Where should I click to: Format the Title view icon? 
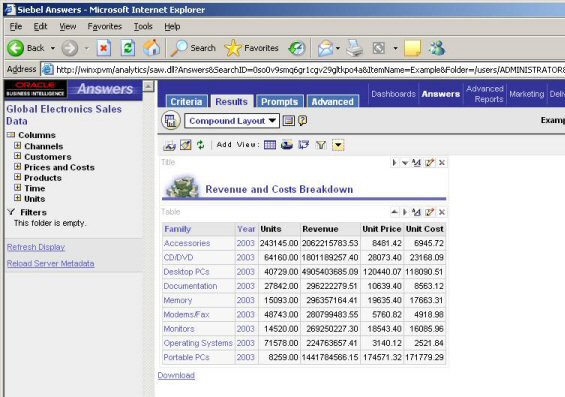(417, 163)
